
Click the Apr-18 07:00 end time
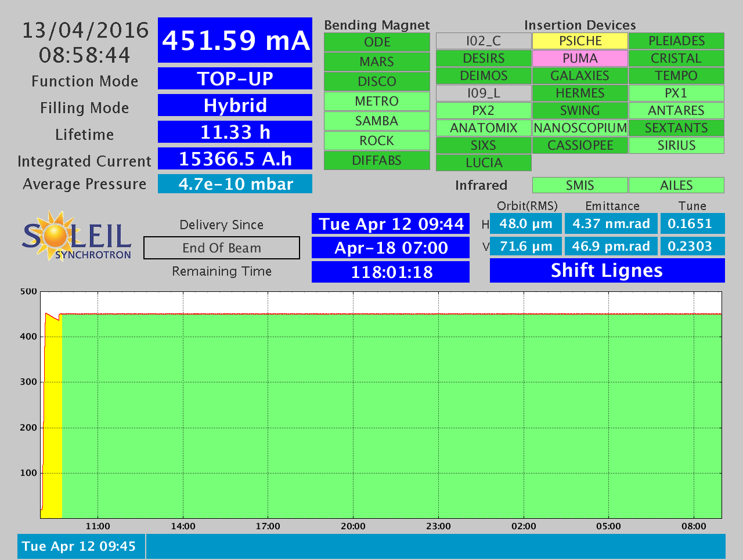[391, 248]
